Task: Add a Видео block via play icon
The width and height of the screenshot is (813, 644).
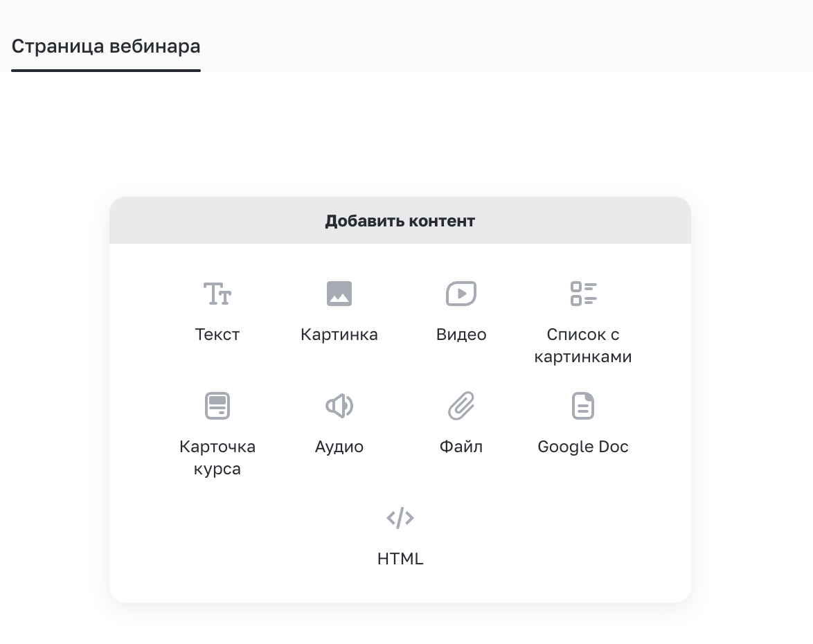Action: click(x=461, y=294)
